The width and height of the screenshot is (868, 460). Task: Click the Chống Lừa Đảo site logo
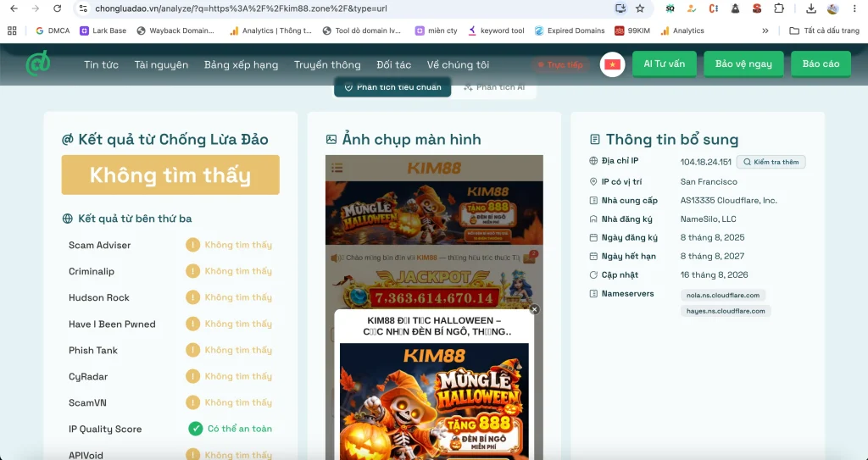pos(37,63)
